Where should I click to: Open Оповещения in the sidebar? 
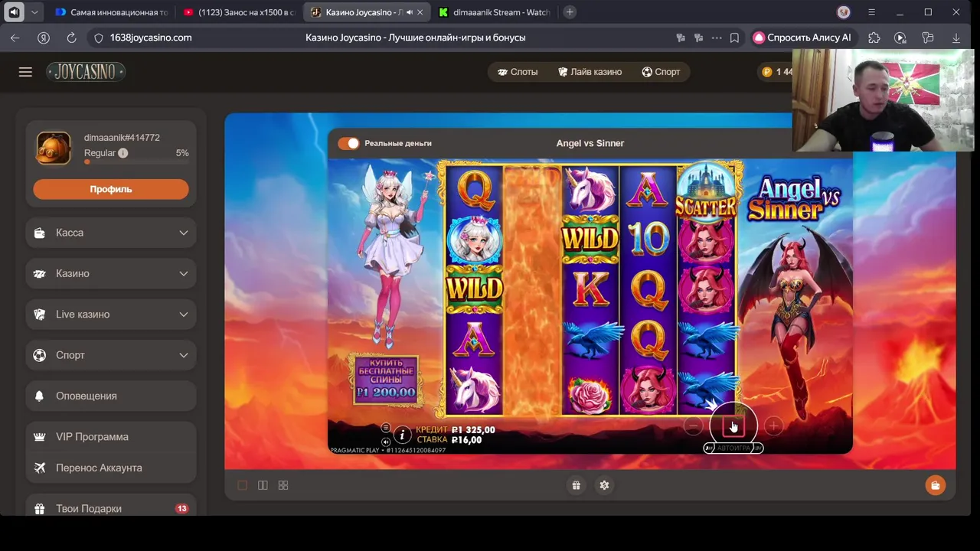point(111,396)
